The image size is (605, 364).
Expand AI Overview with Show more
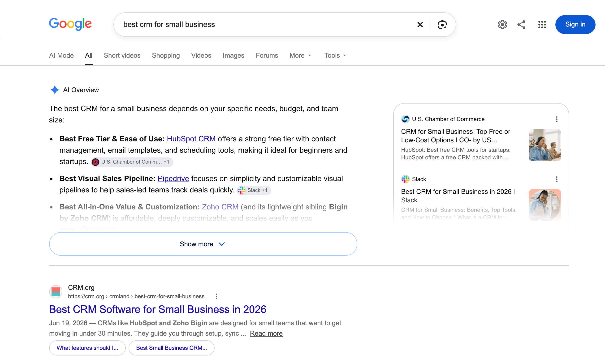[203, 244]
